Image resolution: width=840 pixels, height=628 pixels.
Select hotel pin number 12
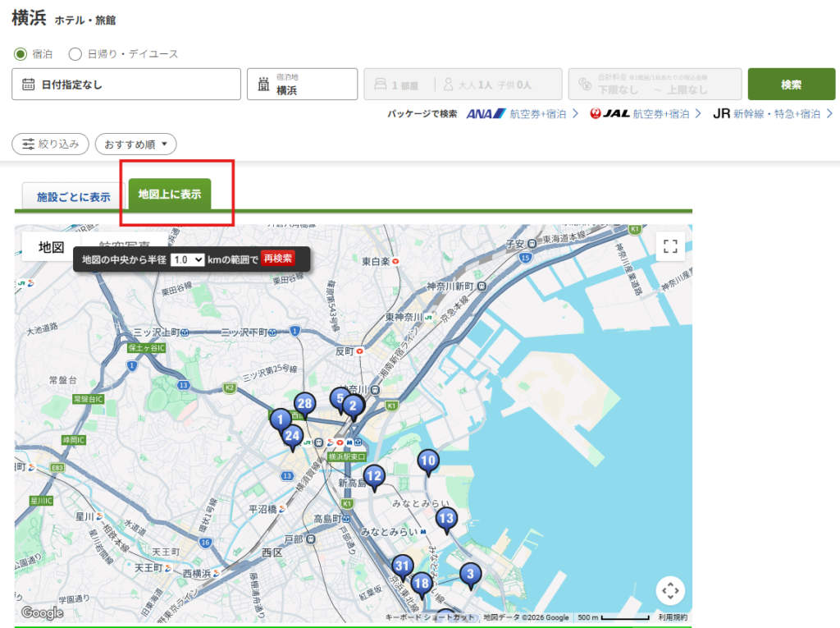coord(374,476)
